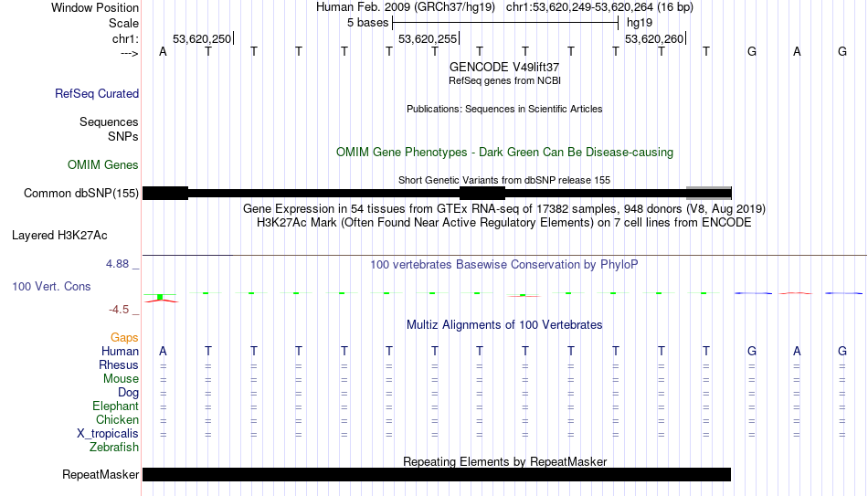Click the 53,620,255 ruler position
868x496 pixels.
point(428,38)
